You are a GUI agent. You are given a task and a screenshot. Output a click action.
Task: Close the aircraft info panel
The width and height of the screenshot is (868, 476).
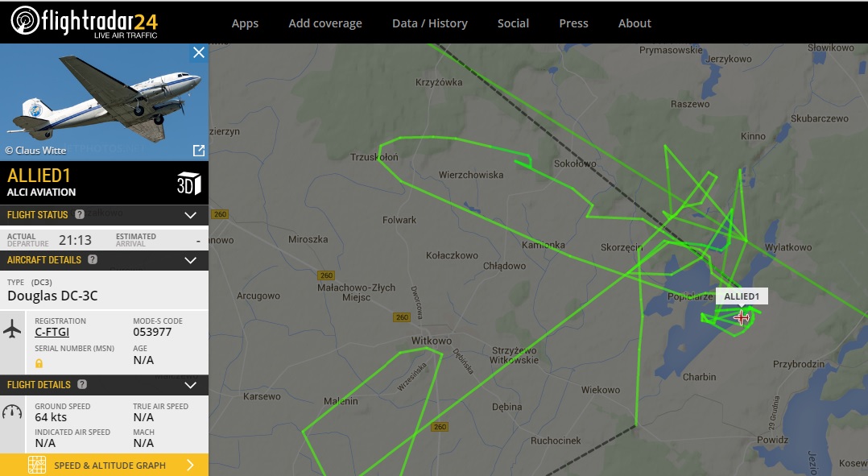(199, 52)
